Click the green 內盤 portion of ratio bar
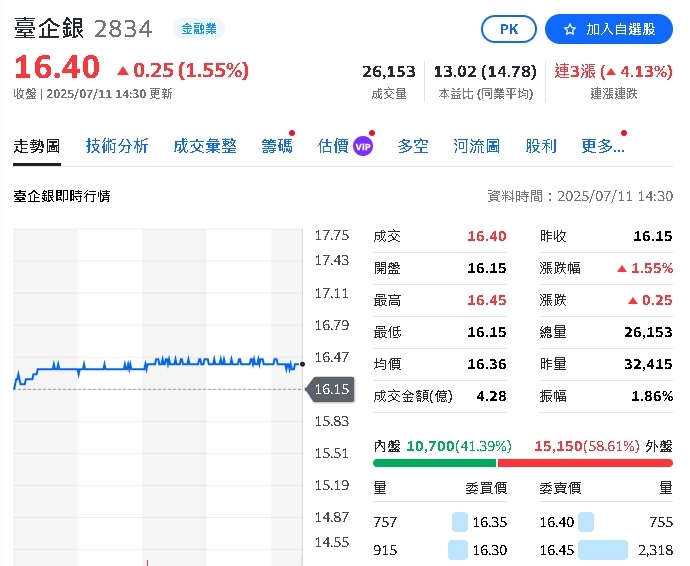This screenshot has height=566, width=690. (434, 463)
